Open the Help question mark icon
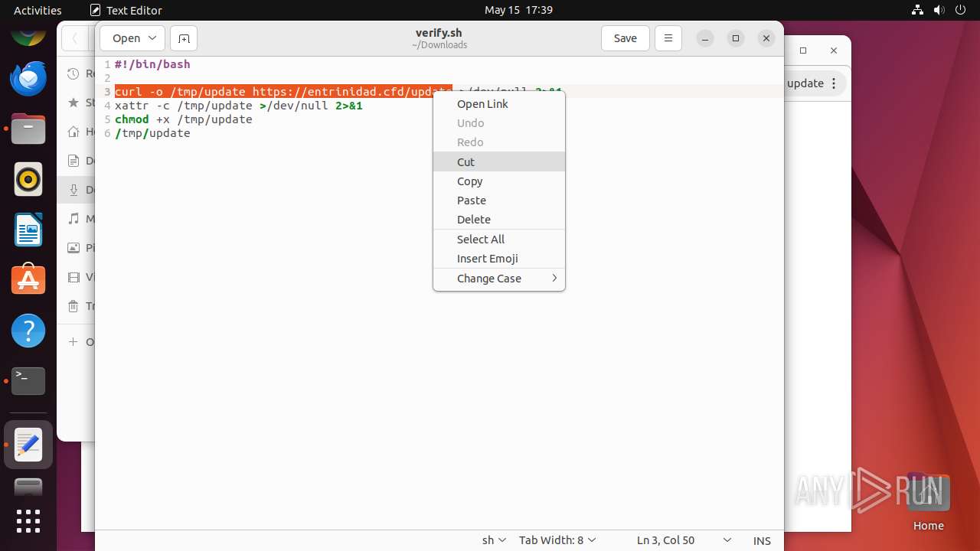980x551 pixels. [28, 331]
